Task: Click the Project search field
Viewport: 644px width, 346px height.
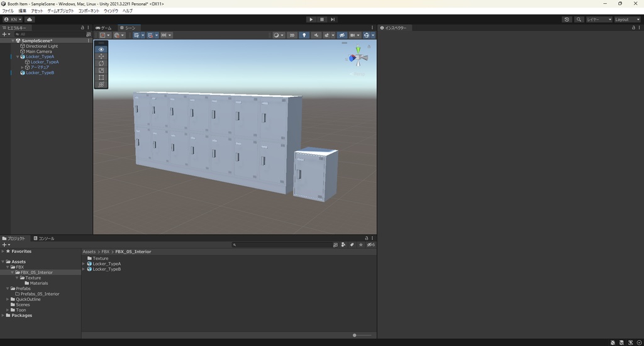Action: [x=282, y=245]
